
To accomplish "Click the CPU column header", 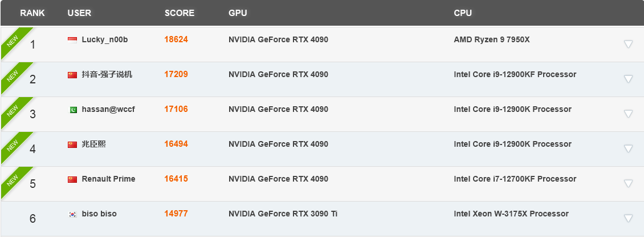I will (x=463, y=13).
